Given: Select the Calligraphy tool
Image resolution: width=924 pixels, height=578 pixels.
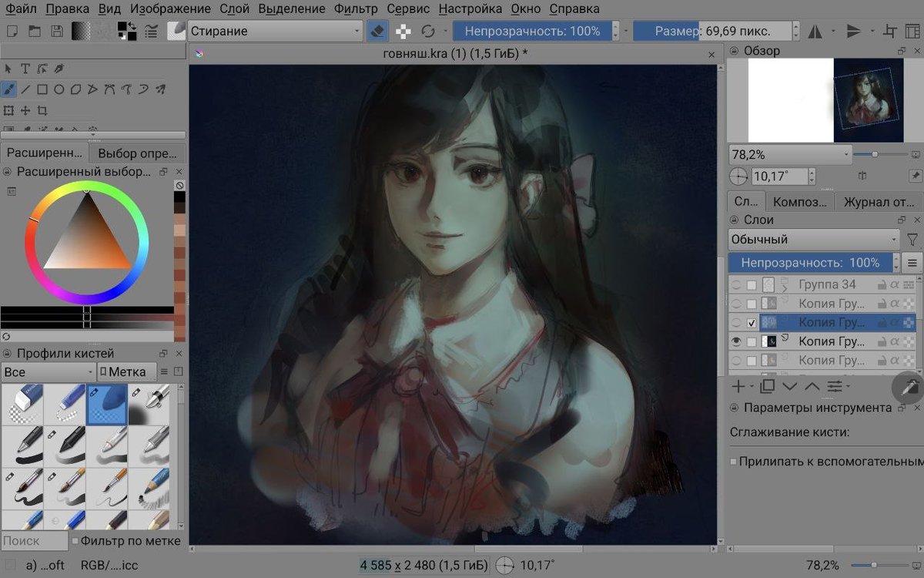Looking at the screenshot, I should (59, 69).
